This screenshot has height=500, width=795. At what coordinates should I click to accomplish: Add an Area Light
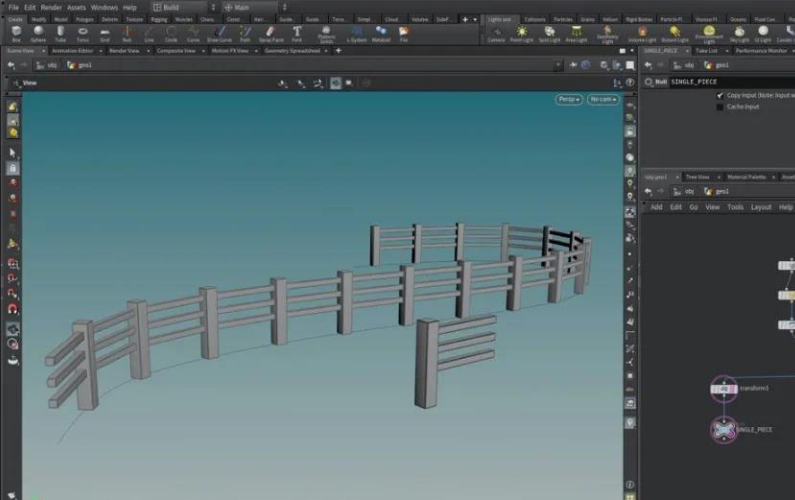click(576, 34)
